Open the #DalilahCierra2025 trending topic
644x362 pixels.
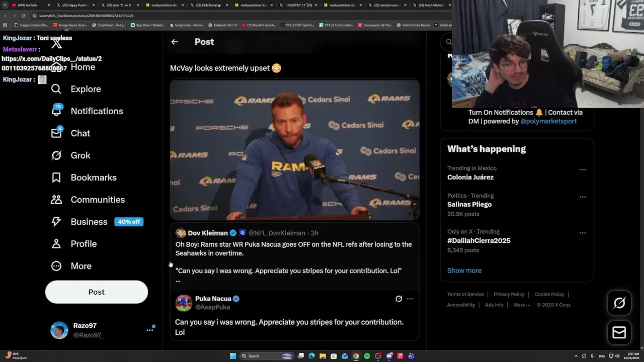(x=479, y=240)
